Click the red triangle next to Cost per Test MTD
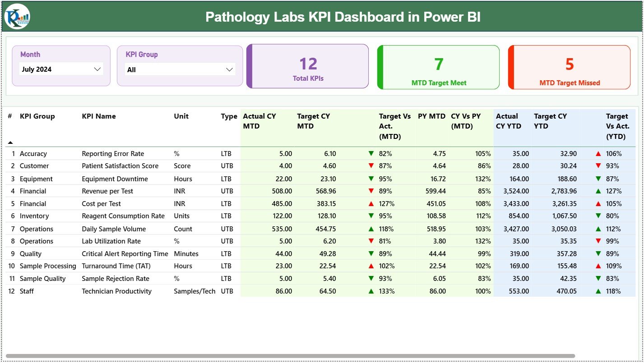This screenshot has width=644, height=363. (371, 203)
